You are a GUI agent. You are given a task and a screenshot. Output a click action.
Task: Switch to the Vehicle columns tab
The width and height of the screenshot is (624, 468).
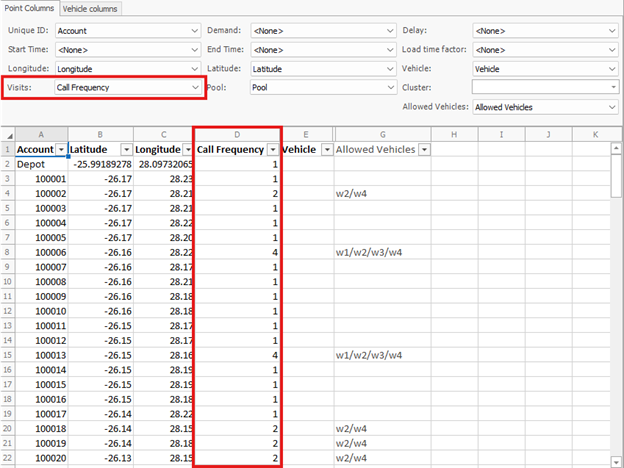pyautogui.click(x=91, y=9)
